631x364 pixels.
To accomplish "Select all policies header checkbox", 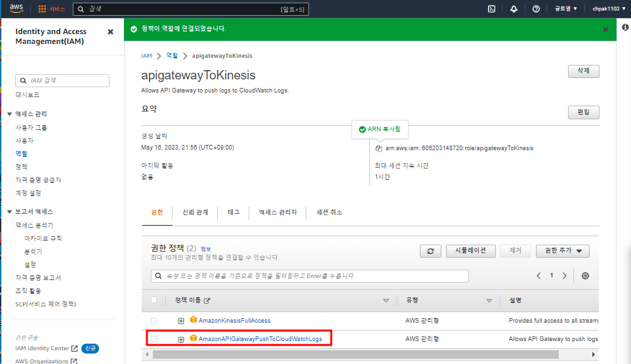I will click(153, 300).
